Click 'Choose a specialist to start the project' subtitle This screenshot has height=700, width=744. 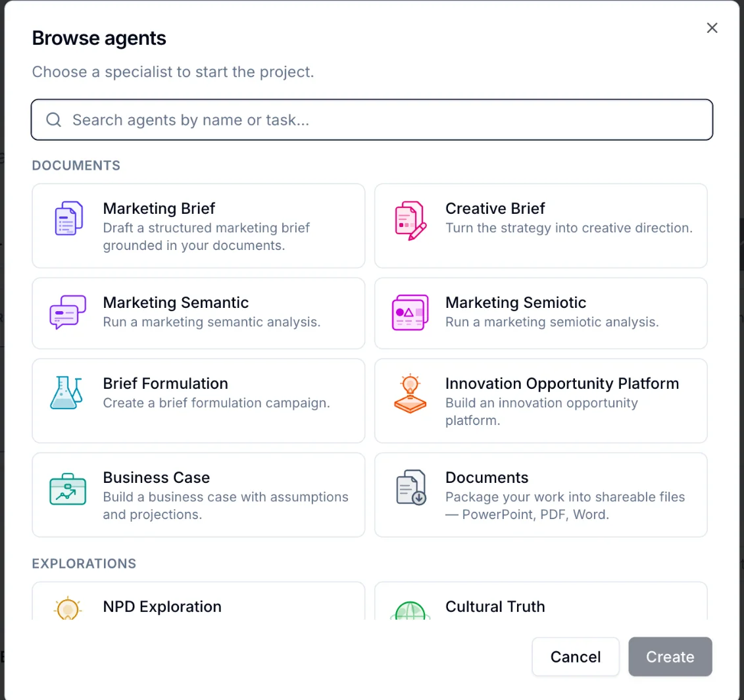[173, 72]
